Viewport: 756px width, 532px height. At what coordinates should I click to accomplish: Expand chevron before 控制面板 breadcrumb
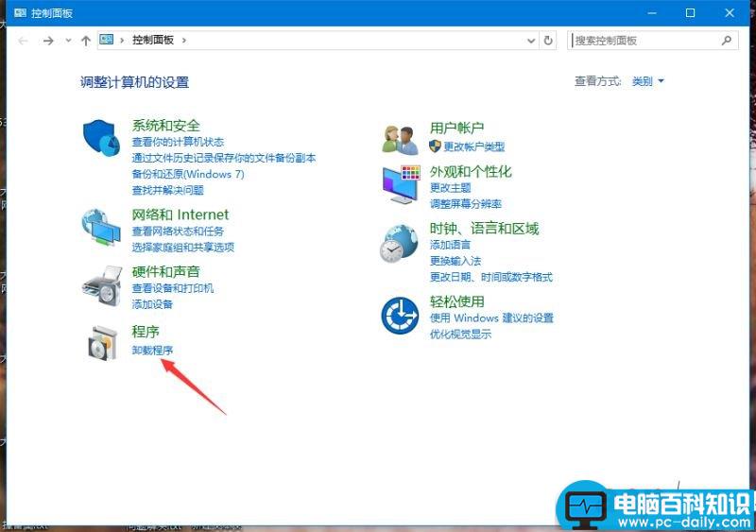pyautogui.click(x=122, y=40)
